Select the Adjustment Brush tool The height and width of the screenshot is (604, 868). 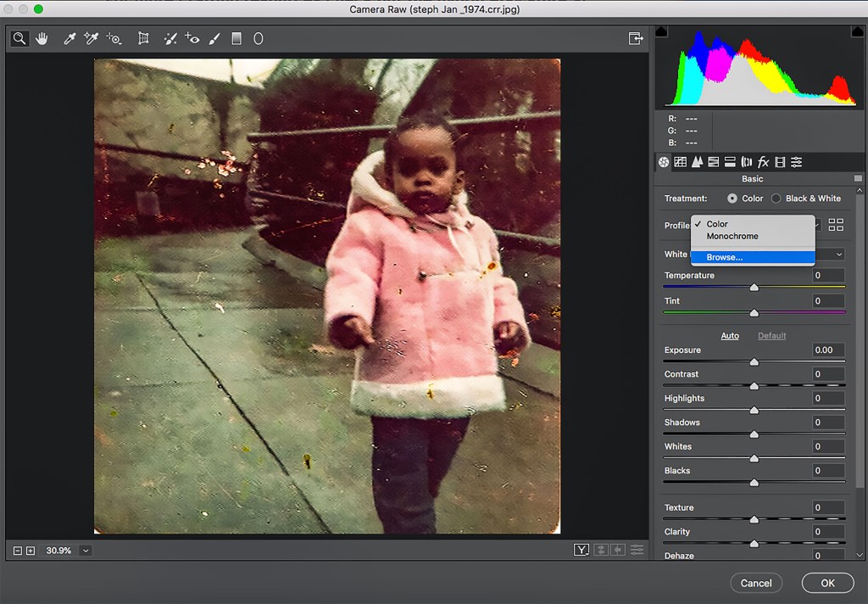[214, 38]
